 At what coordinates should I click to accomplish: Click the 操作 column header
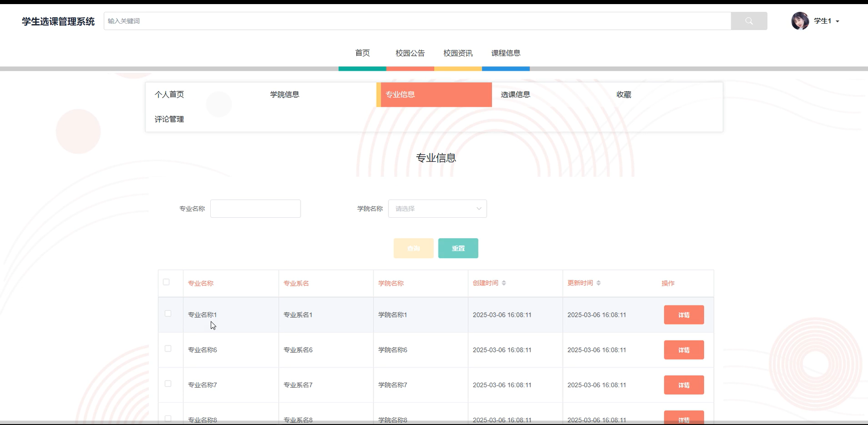pos(668,283)
